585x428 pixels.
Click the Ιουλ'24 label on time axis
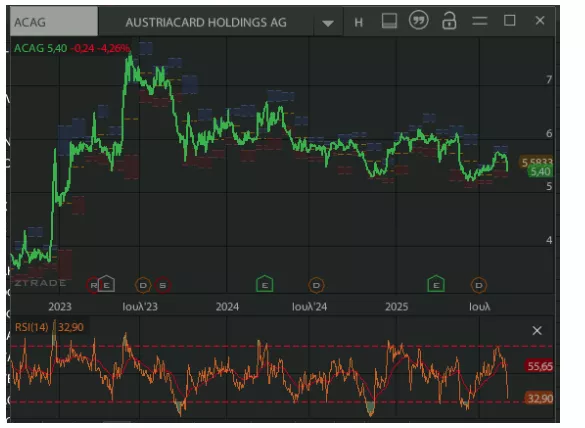(309, 307)
